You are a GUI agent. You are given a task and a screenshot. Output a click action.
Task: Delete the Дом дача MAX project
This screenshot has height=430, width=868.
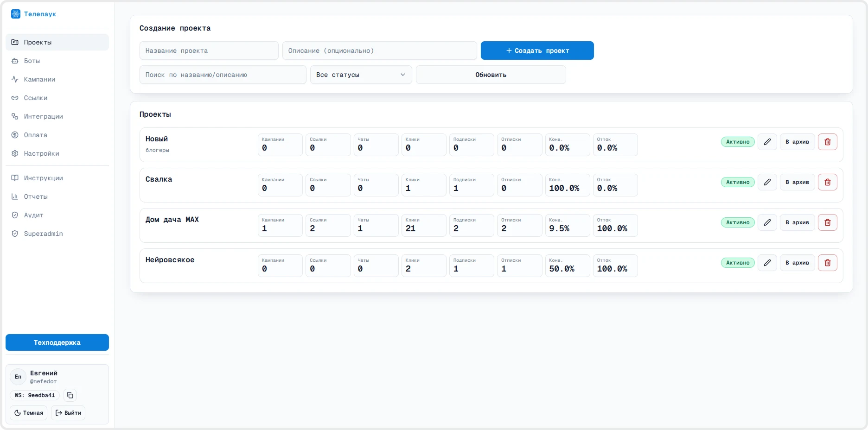point(828,222)
